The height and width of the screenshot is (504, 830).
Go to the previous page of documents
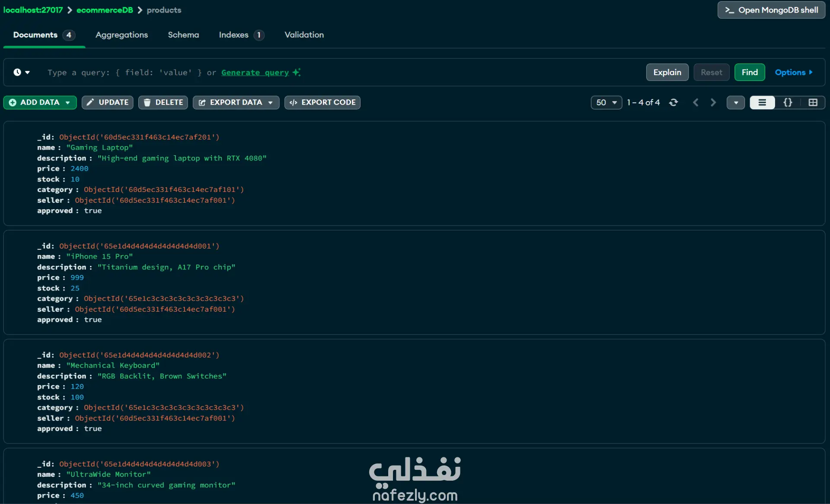click(696, 102)
